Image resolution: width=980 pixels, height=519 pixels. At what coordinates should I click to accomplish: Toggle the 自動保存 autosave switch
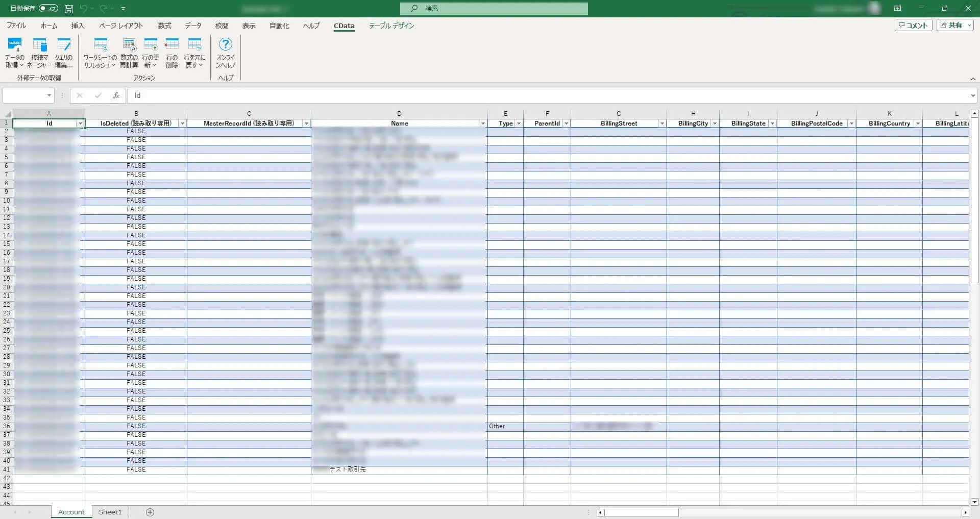click(48, 8)
